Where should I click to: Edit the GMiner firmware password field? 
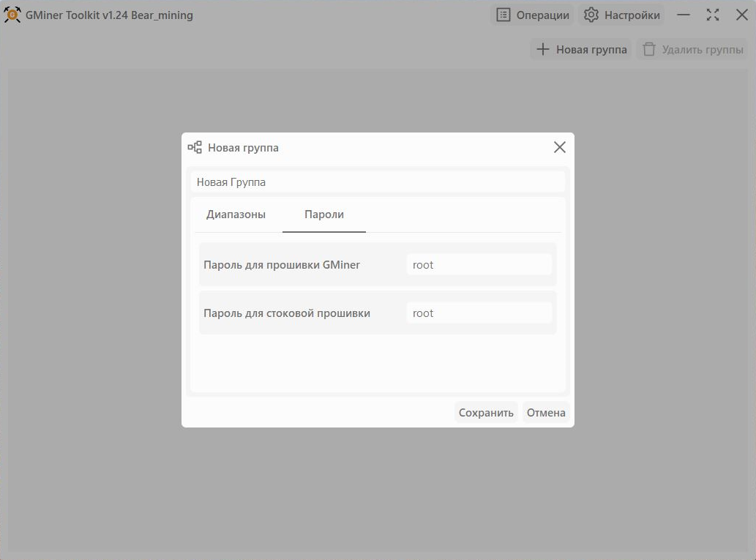click(479, 265)
